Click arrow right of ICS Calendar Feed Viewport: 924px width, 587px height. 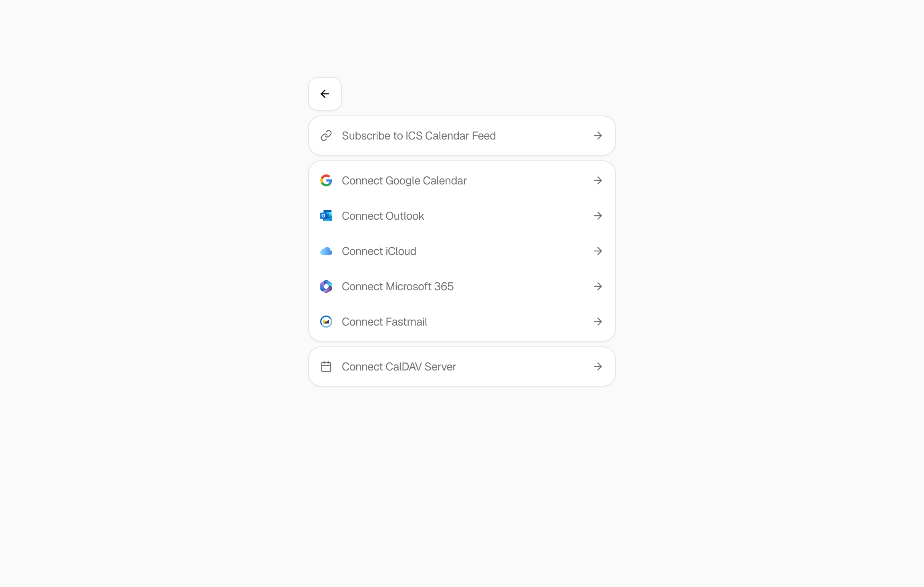tap(597, 136)
